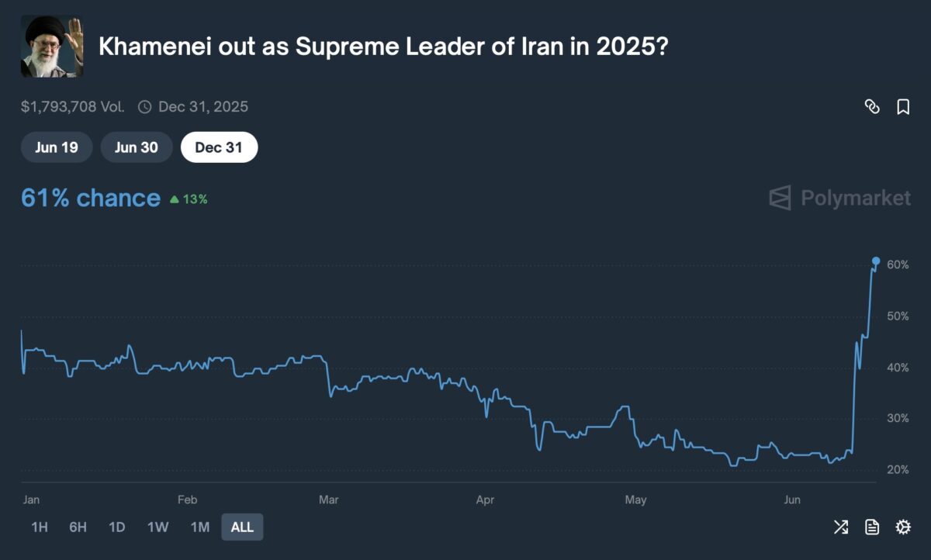931x560 pixels.
Task: Activate the ALL timeframe button
Action: [242, 527]
